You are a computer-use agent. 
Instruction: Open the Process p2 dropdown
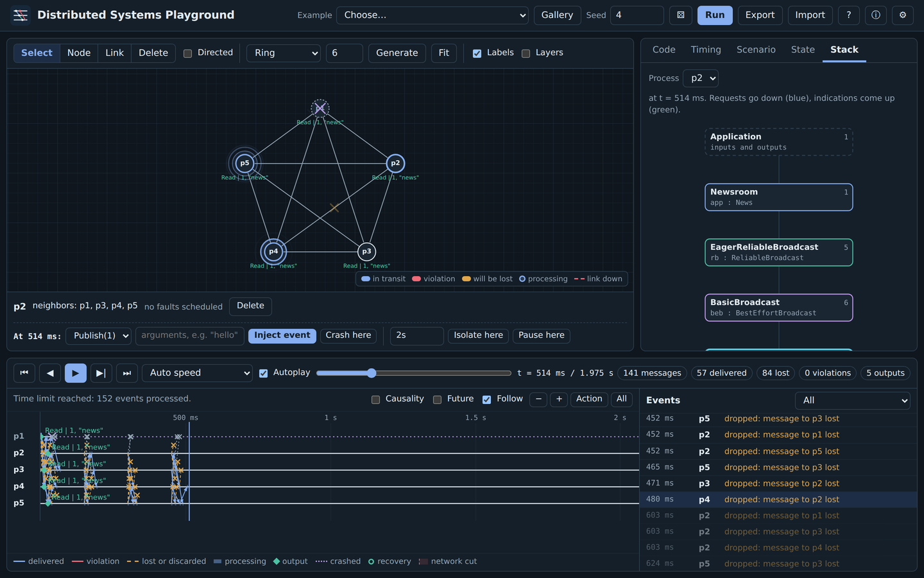point(701,78)
